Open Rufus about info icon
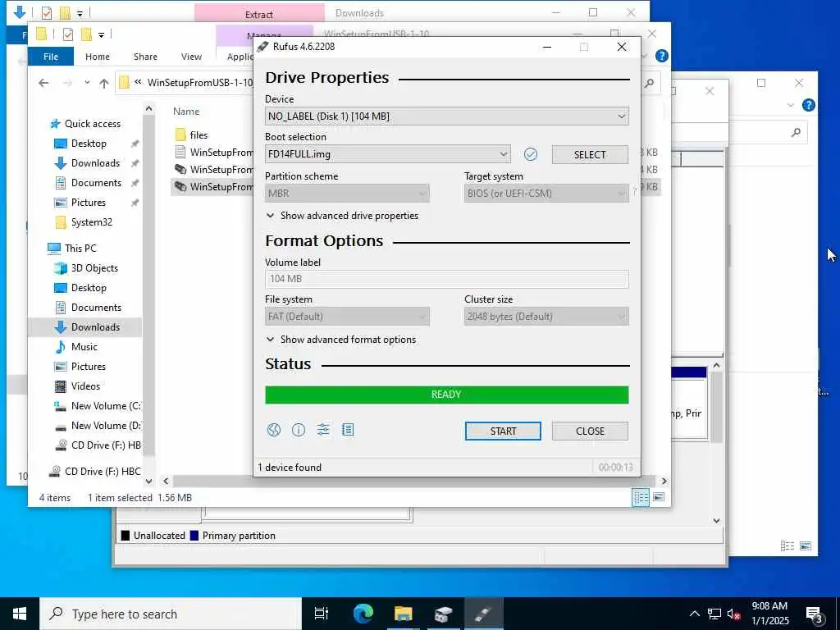Image resolution: width=840 pixels, height=630 pixels. click(299, 430)
